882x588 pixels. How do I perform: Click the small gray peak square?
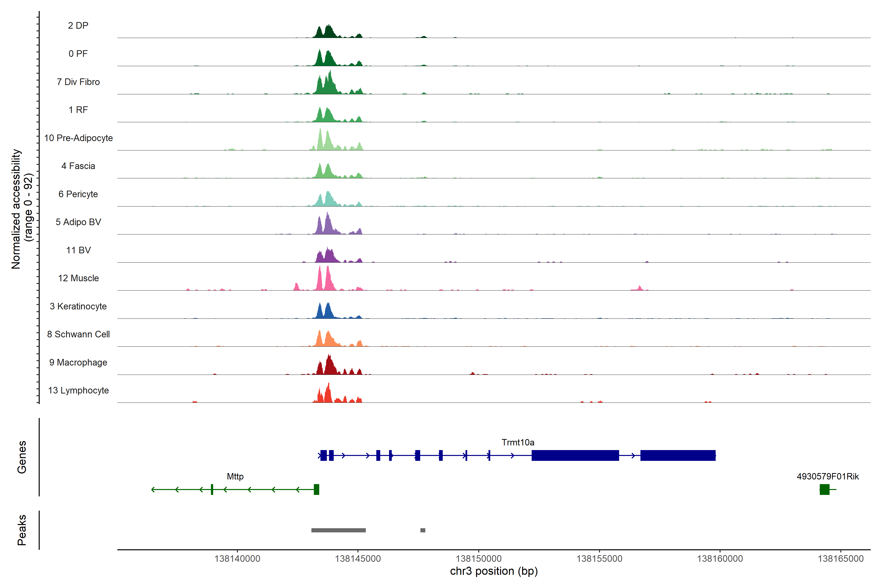click(x=423, y=530)
